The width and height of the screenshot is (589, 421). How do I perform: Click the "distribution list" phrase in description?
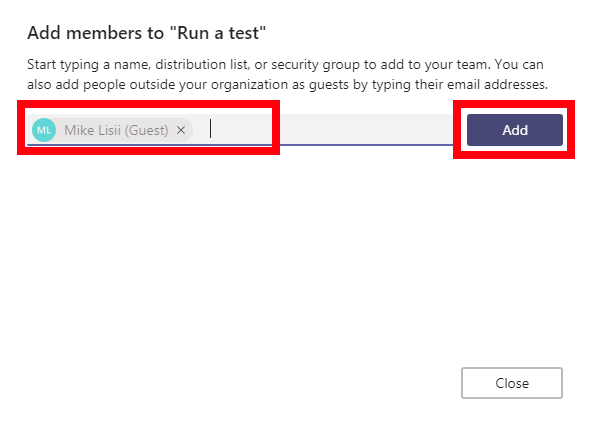(x=202, y=65)
